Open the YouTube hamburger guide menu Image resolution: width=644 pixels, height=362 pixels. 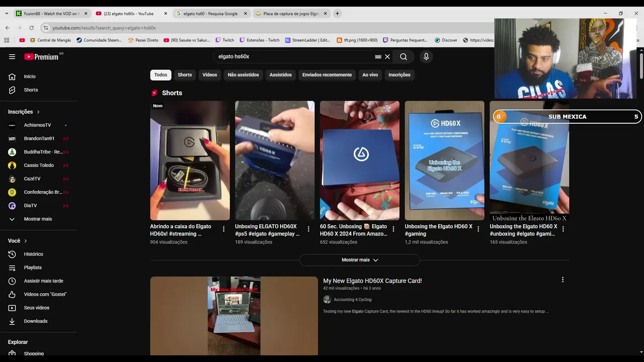click(x=12, y=57)
